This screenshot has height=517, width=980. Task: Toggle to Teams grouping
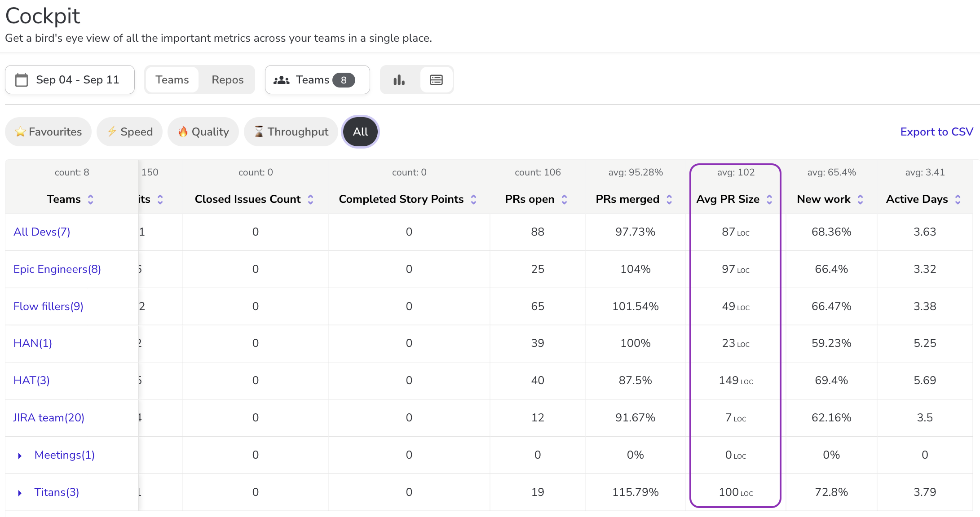[172, 80]
